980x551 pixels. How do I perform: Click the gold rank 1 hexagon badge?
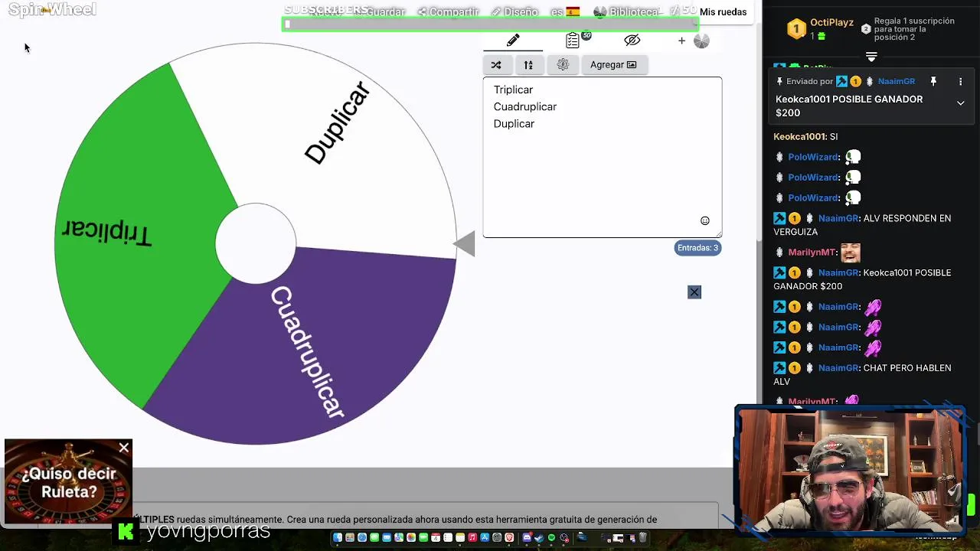pos(796,29)
